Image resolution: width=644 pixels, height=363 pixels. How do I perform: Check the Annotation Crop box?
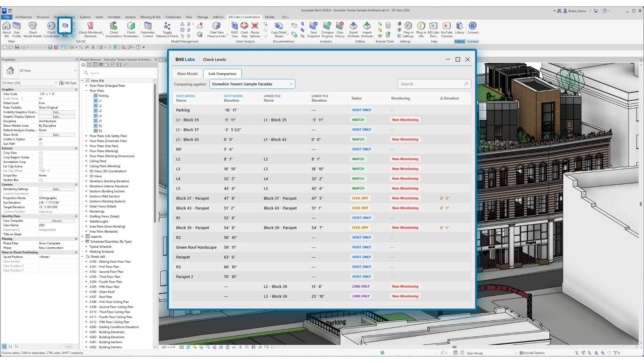[x=41, y=162]
